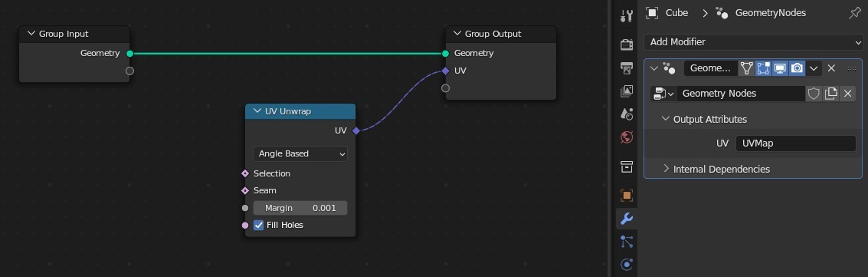Click the modifier name field Geome...
Viewport: 868px width, 277px height.
(711, 68)
